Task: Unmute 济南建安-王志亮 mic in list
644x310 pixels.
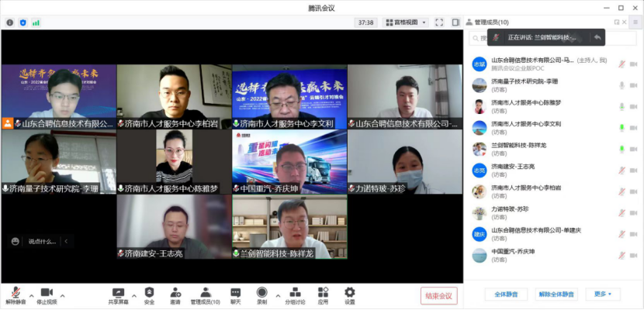Action: 621,170
